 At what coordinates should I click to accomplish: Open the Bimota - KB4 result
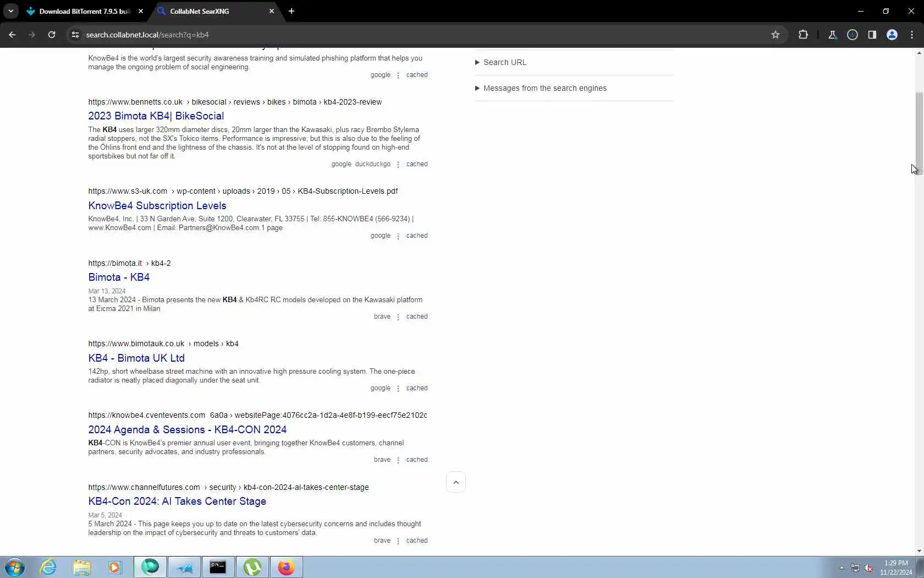coord(119,277)
